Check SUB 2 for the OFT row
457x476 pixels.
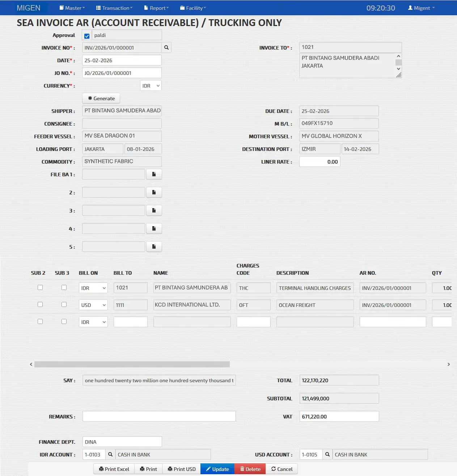(x=40, y=304)
